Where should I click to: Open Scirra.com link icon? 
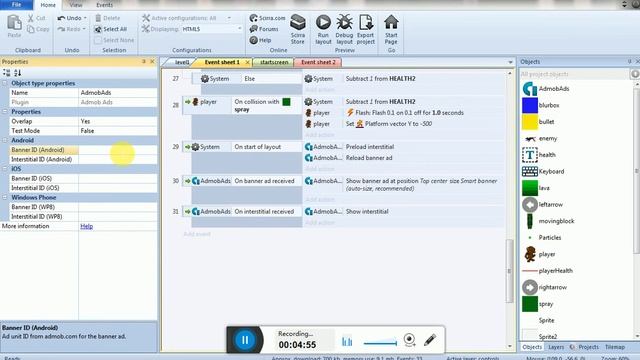(x=253, y=18)
